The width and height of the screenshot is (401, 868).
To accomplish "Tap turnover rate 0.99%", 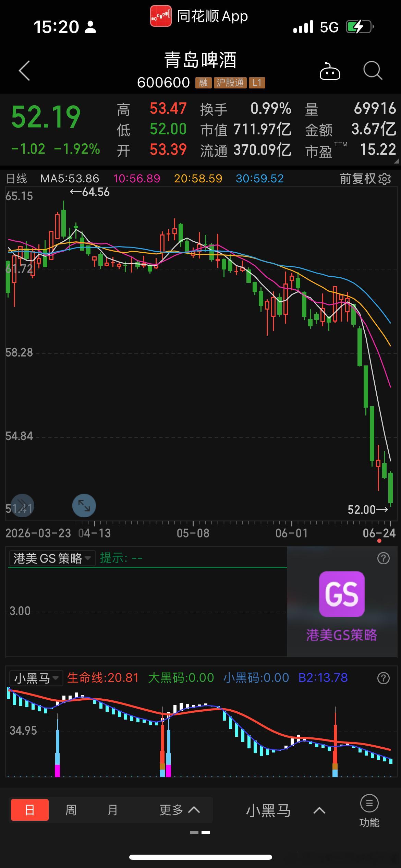I will [x=271, y=109].
